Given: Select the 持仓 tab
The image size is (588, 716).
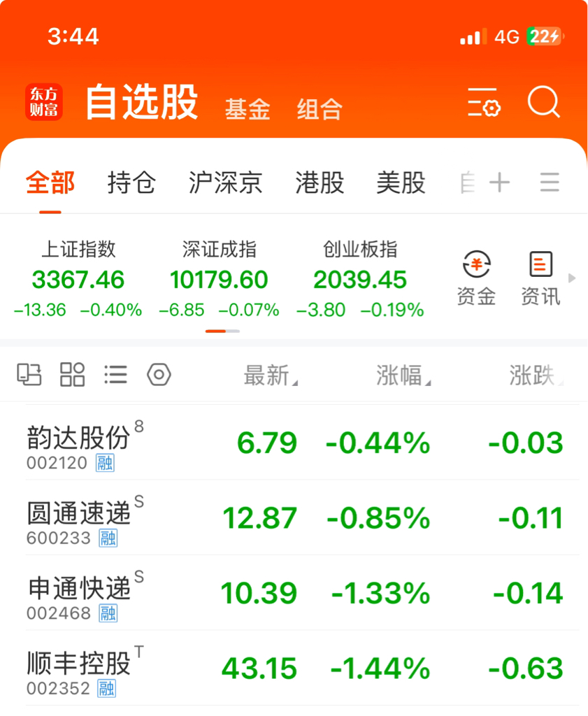Looking at the screenshot, I should [131, 182].
